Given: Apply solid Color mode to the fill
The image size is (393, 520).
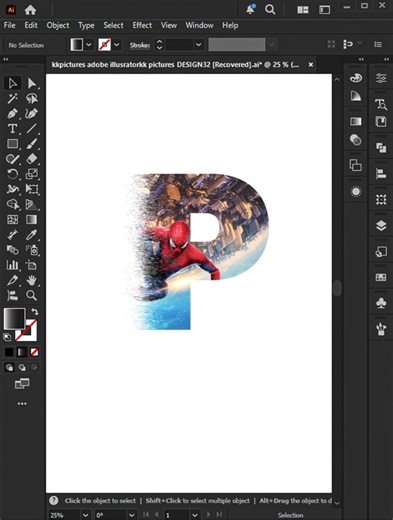Looking at the screenshot, I should pos(9,352).
